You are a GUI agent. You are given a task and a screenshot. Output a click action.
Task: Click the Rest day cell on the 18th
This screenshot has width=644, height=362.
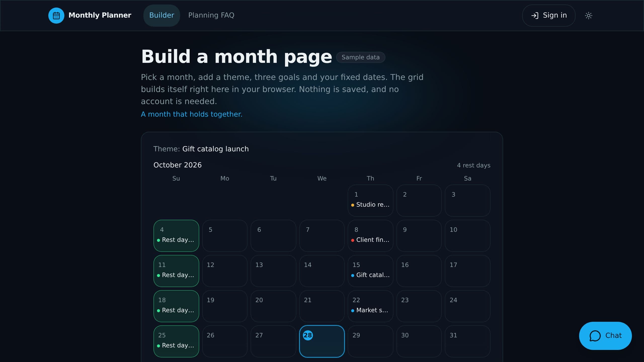click(176, 306)
